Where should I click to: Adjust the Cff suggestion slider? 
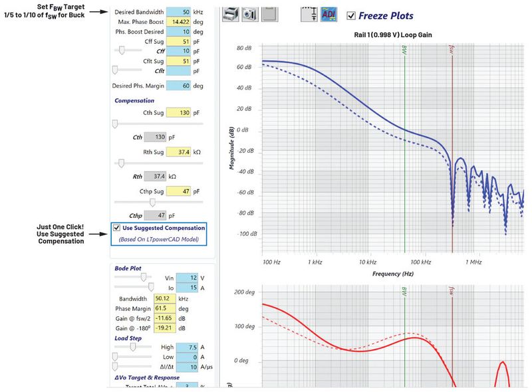[x=121, y=50]
